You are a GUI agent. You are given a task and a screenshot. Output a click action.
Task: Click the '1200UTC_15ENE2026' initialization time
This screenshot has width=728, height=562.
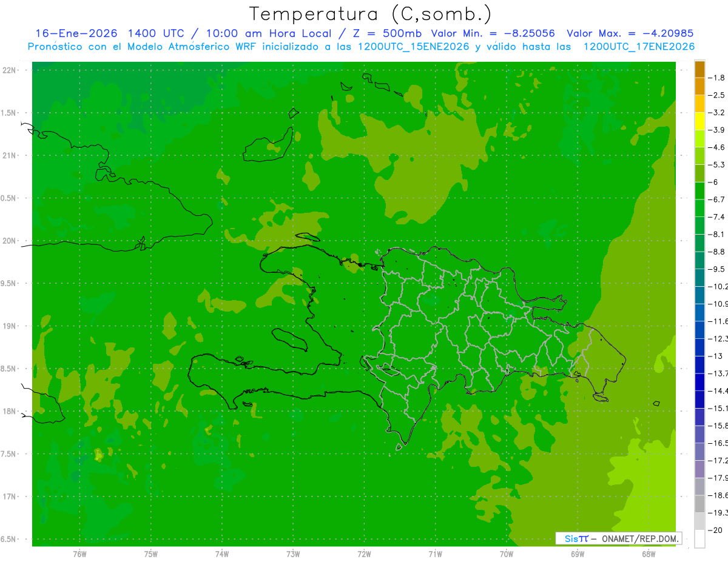tap(415, 47)
